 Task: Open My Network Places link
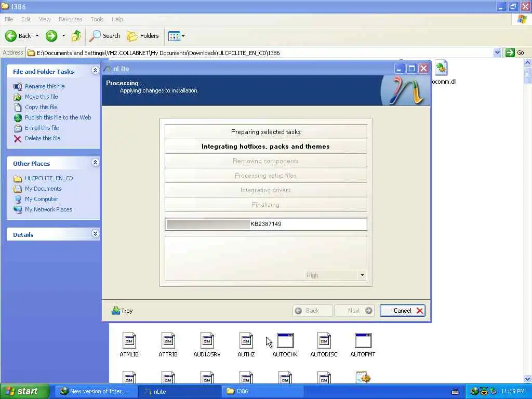pyautogui.click(x=48, y=209)
